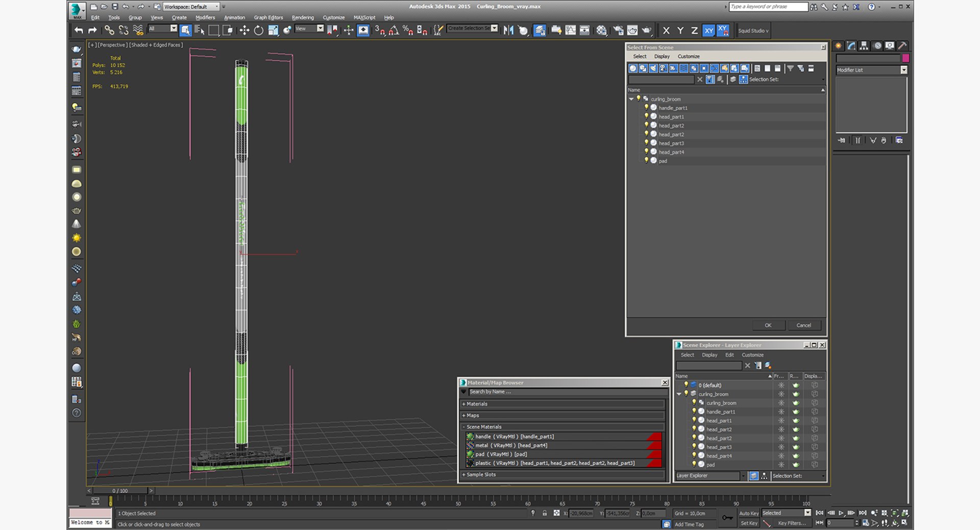The image size is (980, 530).
Task: Click the Mirror tool icon
Action: click(x=508, y=31)
